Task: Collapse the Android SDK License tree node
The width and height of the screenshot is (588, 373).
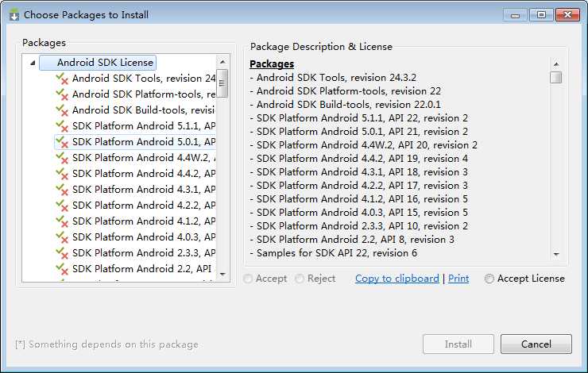Action: tap(33, 63)
